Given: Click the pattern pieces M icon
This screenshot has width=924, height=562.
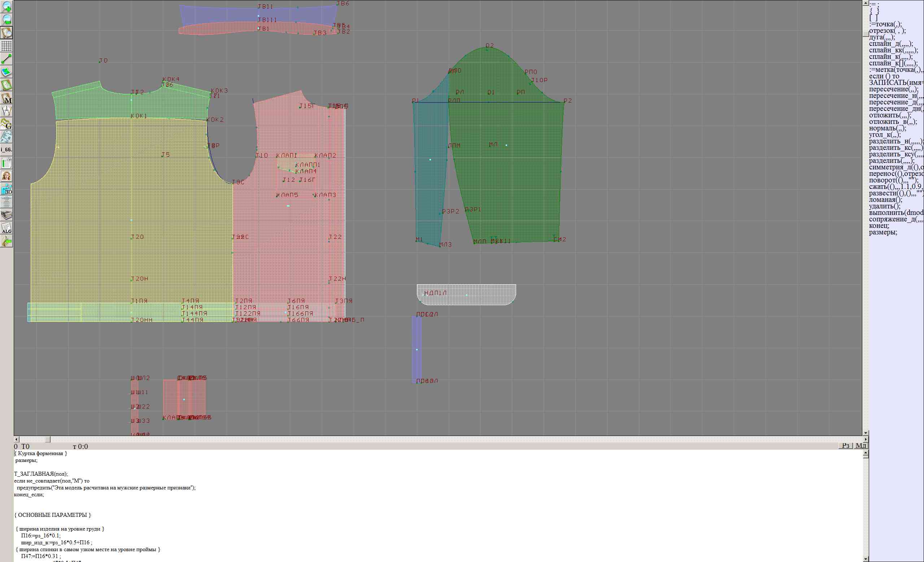Looking at the screenshot, I should (6, 98).
